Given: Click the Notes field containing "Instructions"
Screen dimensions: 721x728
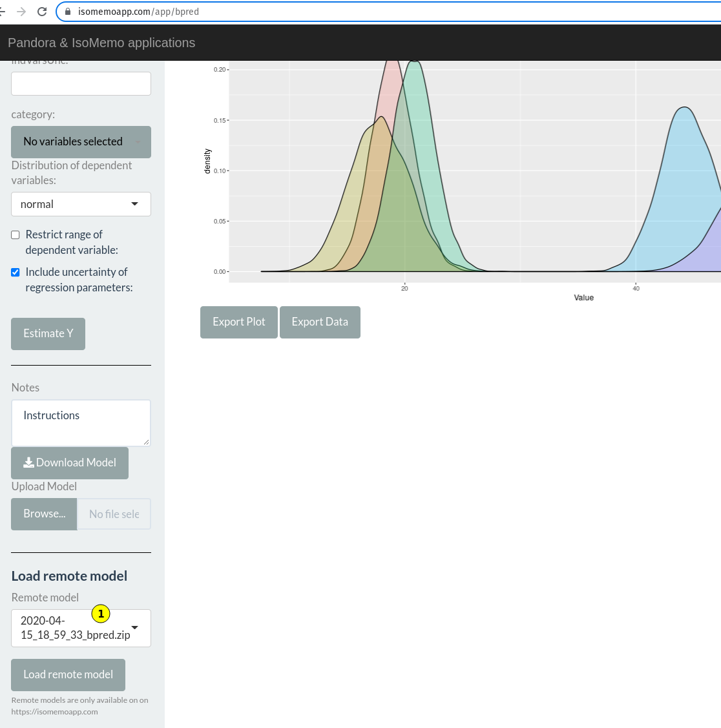Looking at the screenshot, I should 80,422.
